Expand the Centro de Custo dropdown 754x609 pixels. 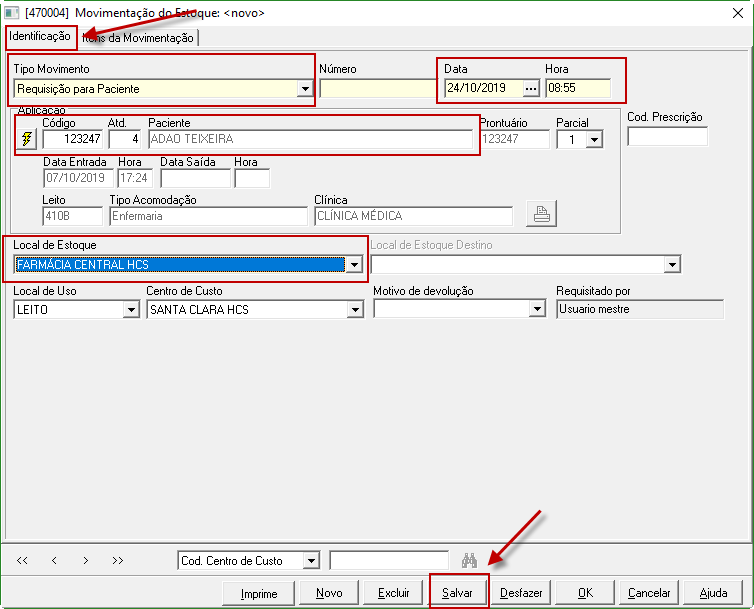click(x=355, y=309)
